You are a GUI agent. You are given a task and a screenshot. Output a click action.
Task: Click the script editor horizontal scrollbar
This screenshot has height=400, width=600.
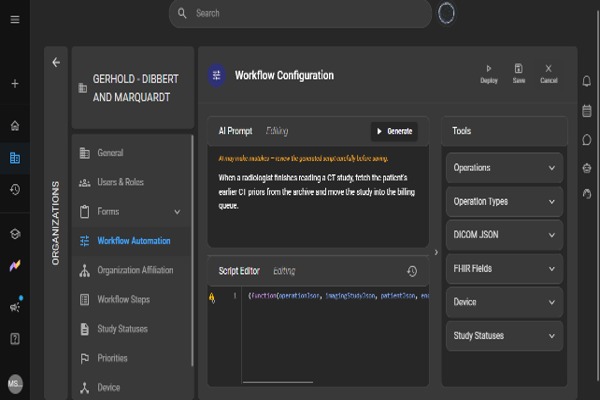pyautogui.click(x=278, y=382)
